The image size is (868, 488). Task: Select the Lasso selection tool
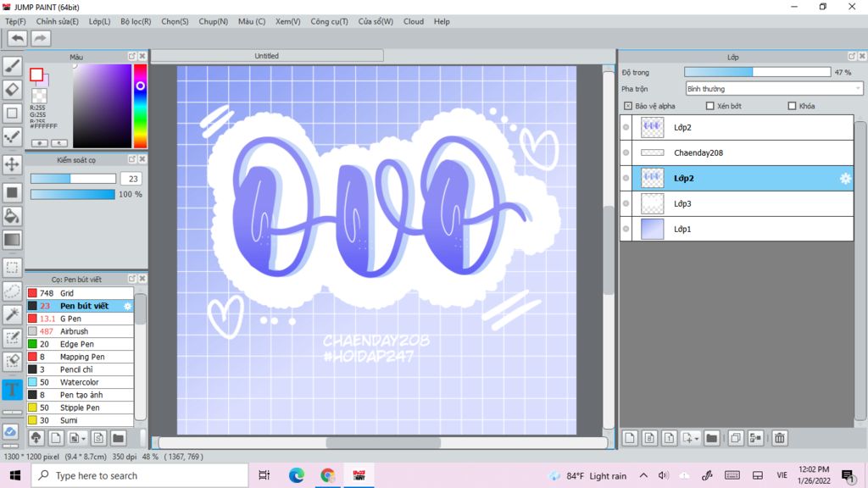point(12,291)
